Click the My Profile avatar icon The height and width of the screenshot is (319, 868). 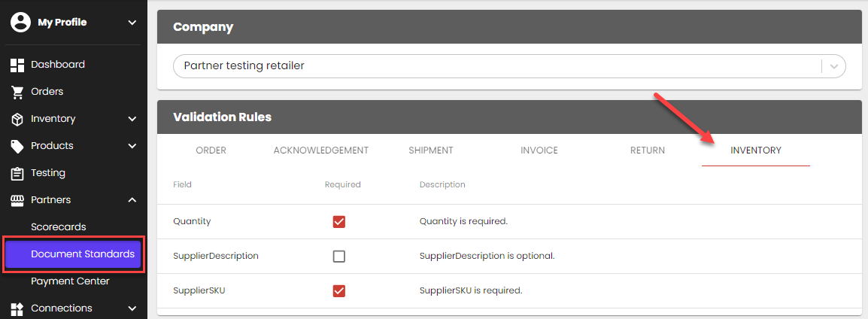click(20, 23)
